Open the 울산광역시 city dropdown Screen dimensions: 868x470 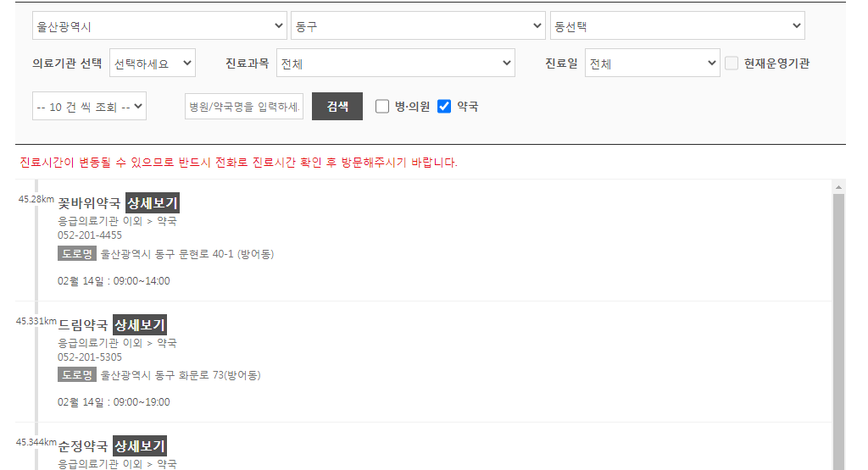click(159, 26)
